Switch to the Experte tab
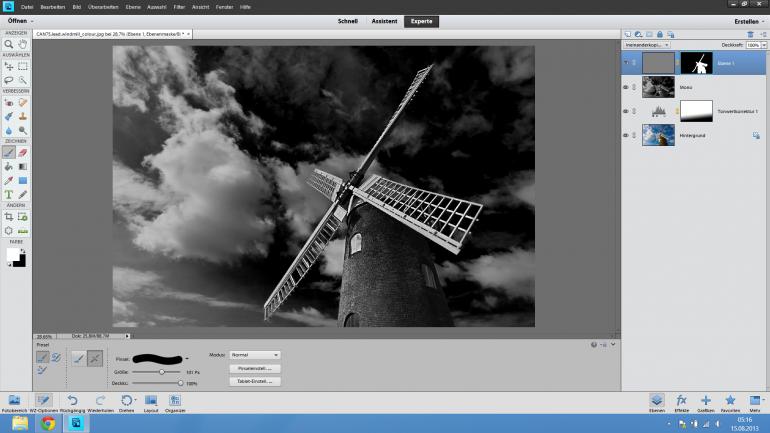 point(422,22)
